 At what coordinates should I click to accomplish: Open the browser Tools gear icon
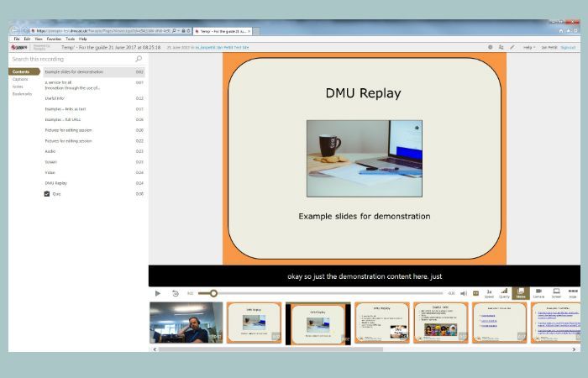coord(576,31)
